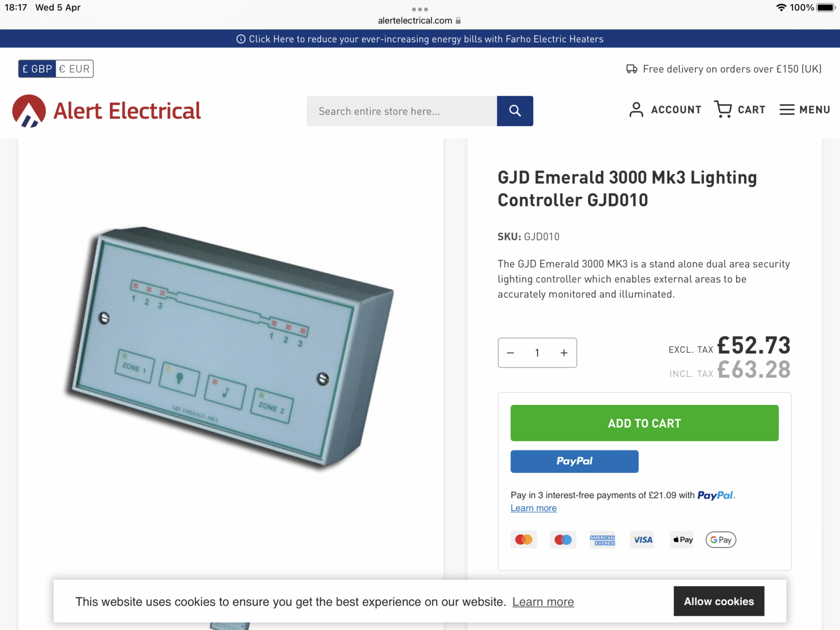Open the shopping cart icon
The image size is (840, 630).
tap(723, 109)
